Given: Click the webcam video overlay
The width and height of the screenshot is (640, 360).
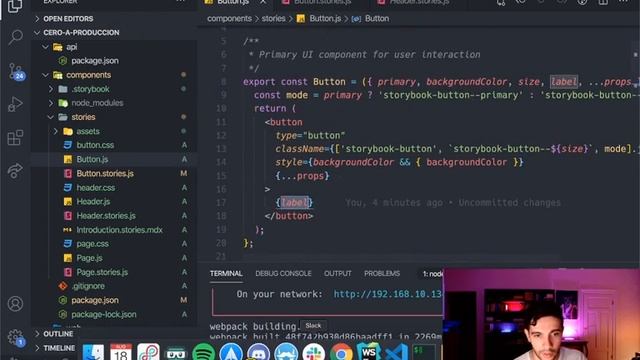Looking at the screenshot, I should pos(541,314).
